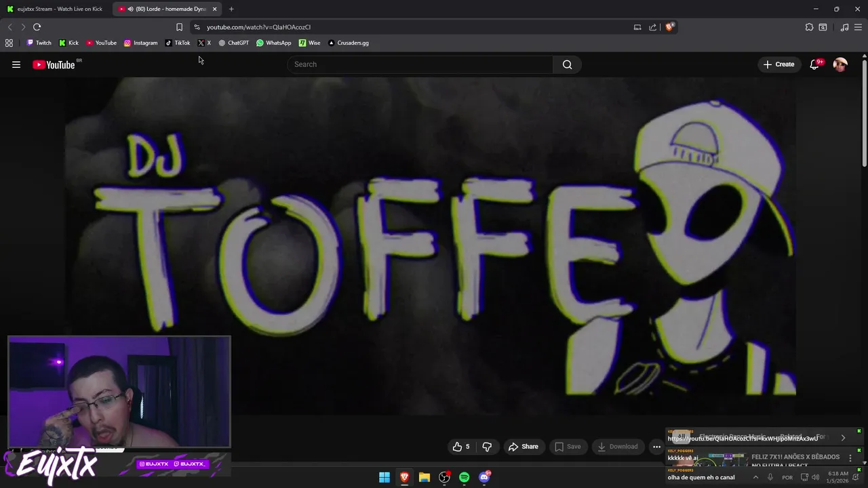Open the browser main menu icon

pos(859,27)
